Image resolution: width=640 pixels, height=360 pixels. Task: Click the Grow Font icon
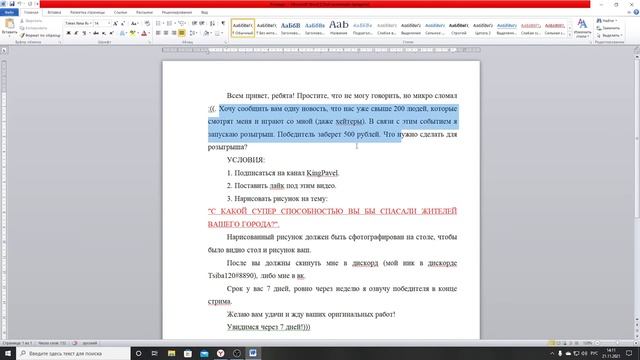click(116, 24)
